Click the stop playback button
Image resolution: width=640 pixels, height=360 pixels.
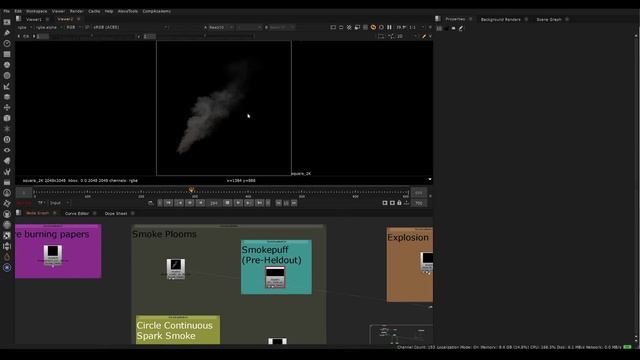click(228, 203)
